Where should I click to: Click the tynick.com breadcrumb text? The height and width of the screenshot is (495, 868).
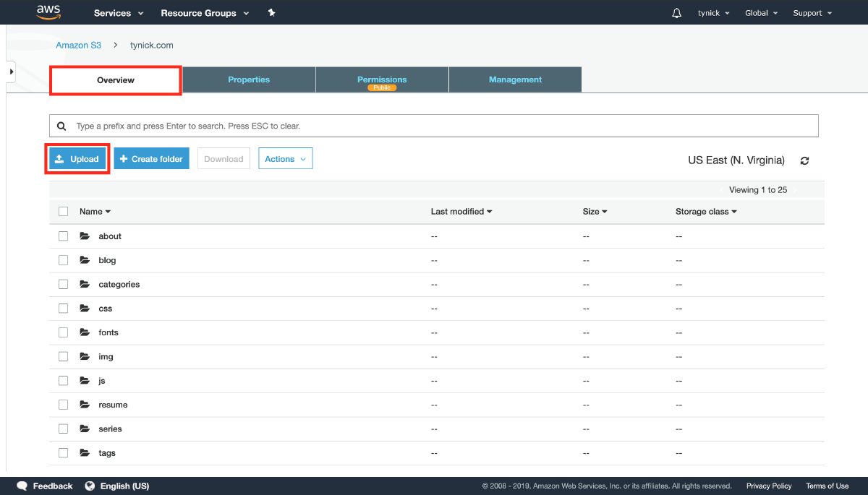click(x=151, y=45)
